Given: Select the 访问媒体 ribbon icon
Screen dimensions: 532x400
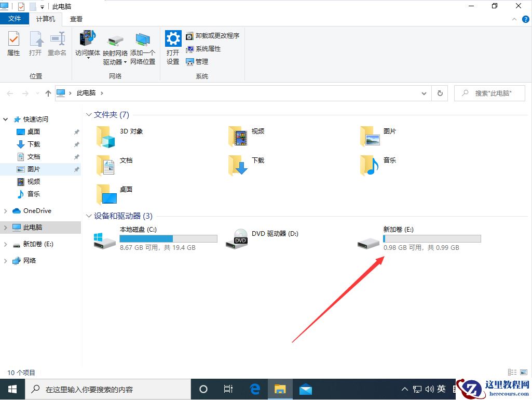Looking at the screenshot, I should (87, 44).
